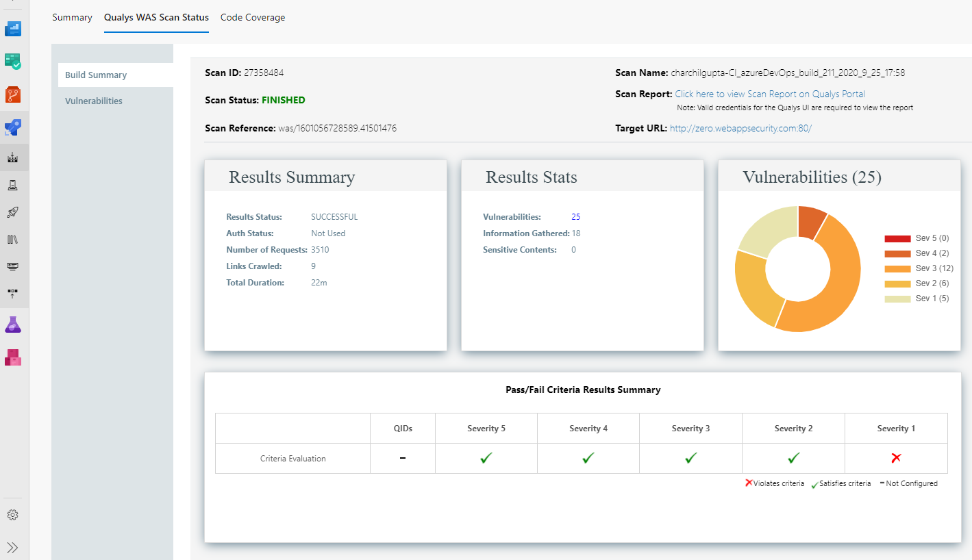
Task: Open the Library books icon
Action: [13, 240]
